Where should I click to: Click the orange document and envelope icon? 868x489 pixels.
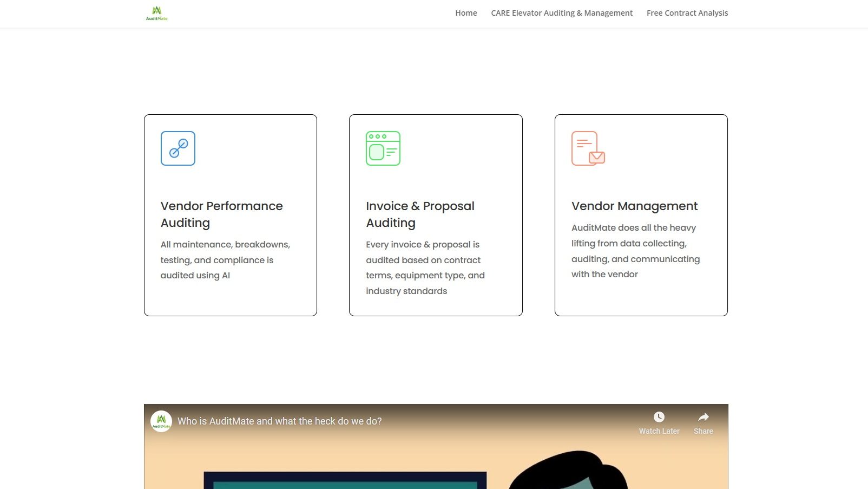pos(588,148)
